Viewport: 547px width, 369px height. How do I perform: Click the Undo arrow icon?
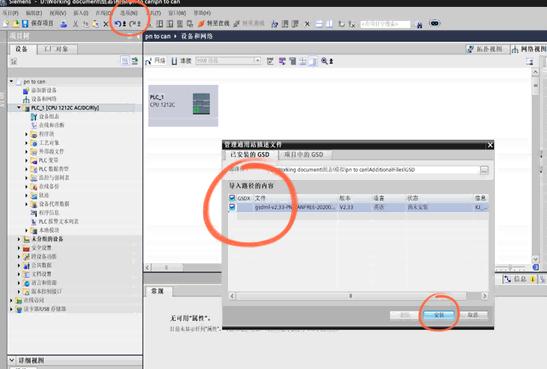[x=118, y=24]
